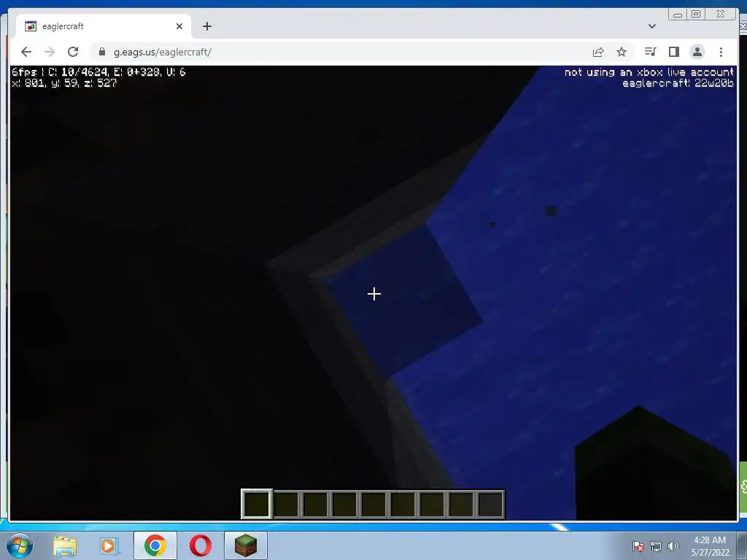Select the eaglercraft tab

pyautogui.click(x=104, y=26)
